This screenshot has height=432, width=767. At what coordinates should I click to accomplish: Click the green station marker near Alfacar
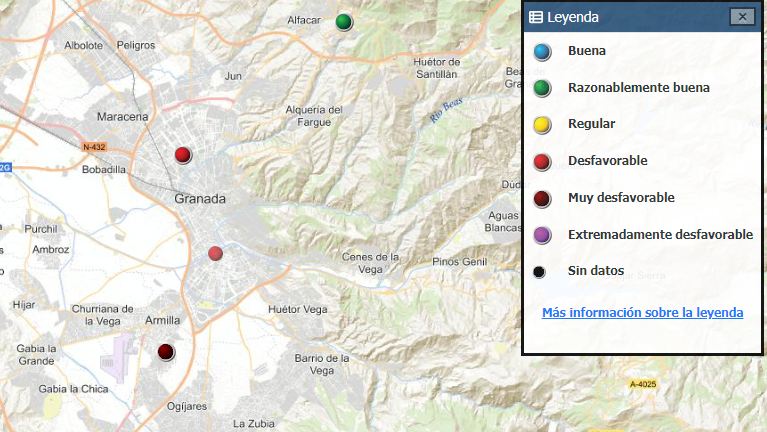pyautogui.click(x=344, y=21)
